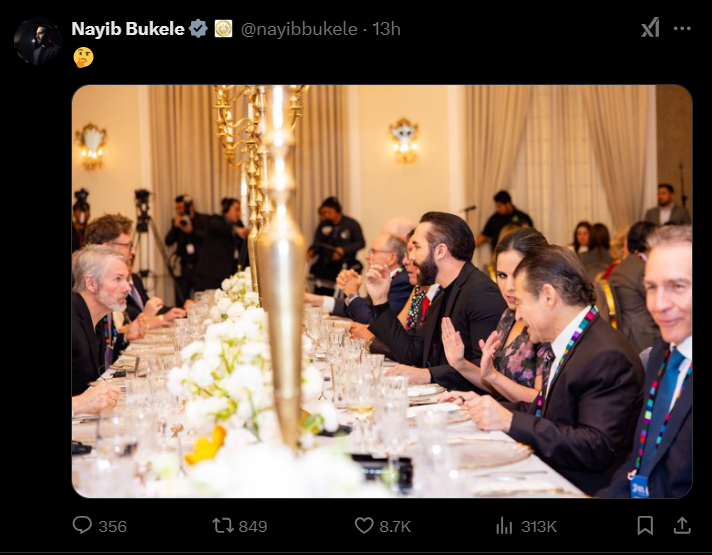
Task: Open the @nayibbukele handle link
Action: click(x=302, y=29)
